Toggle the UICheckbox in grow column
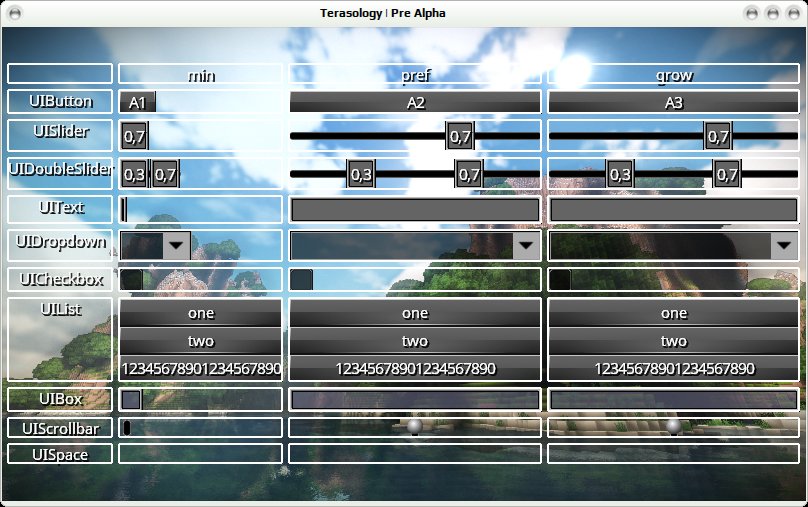 560,279
